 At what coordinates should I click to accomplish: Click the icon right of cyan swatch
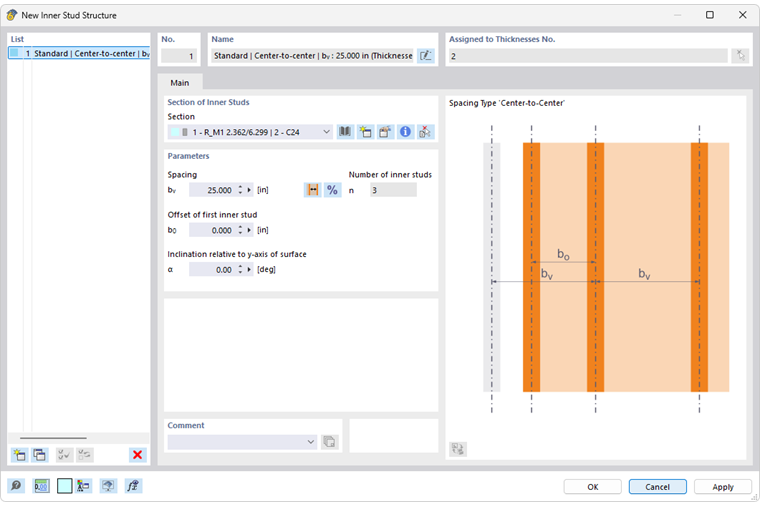[x=83, y=486]
